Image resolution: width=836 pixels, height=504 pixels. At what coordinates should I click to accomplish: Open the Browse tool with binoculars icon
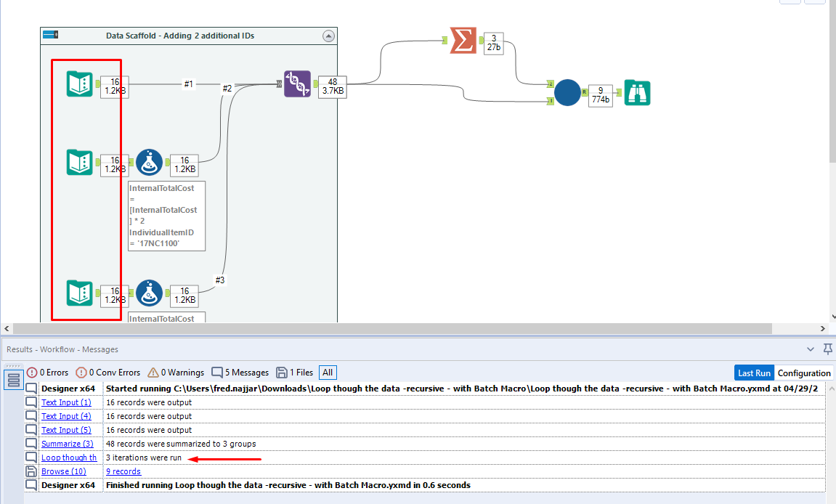tap(637, 93)
